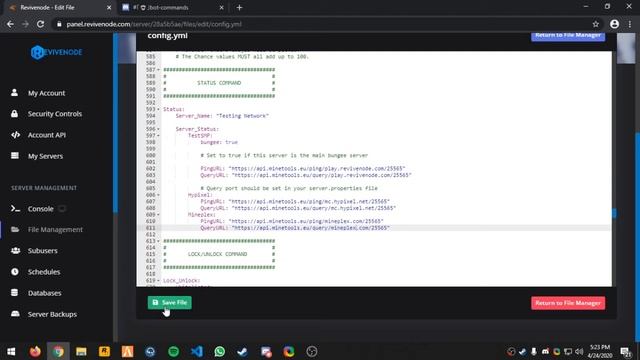Open the Console sidebar link
The height and width of the screenshot is (360, 640).
tap(40, 209)
